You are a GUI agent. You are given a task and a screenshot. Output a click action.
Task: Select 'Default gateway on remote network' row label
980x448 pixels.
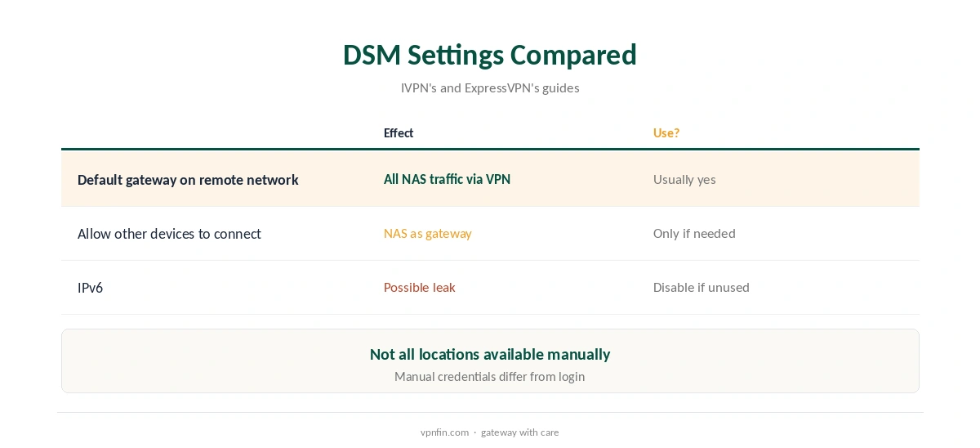[x=188, y=180]
